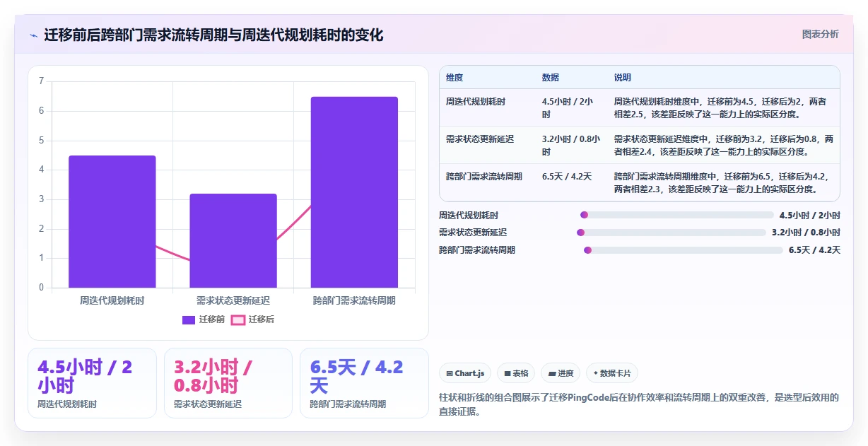Click 周迭代规划耗时 progress bar handle
Image resolution: width=868 pixels, height=446 pixels.
(584, 215)
